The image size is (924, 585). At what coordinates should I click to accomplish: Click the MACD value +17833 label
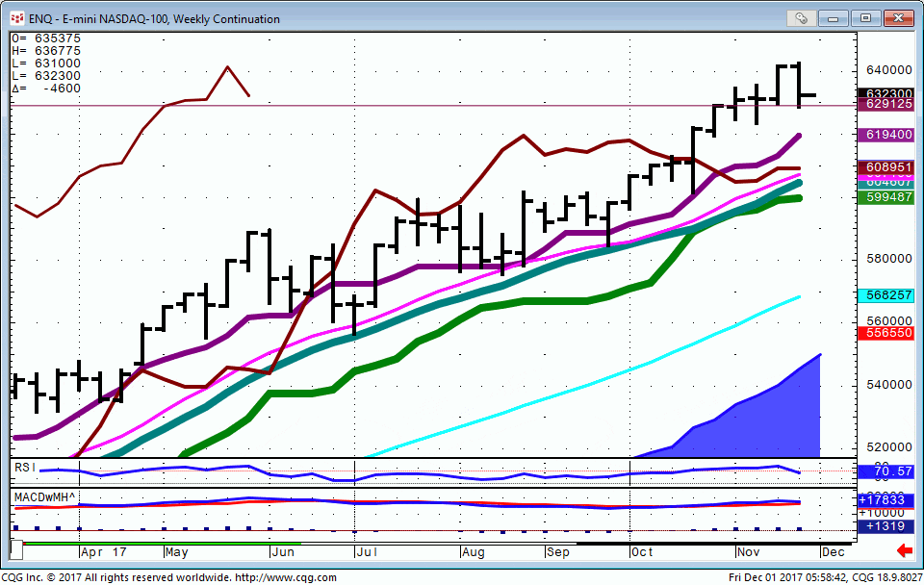[x=886, y=500]
